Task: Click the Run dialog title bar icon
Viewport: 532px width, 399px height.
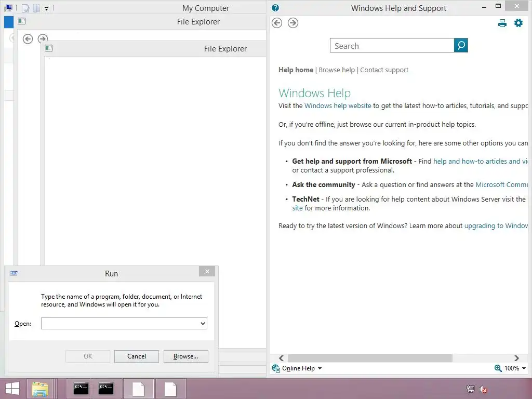Action: pyautogui.click(x=14, y=273)
